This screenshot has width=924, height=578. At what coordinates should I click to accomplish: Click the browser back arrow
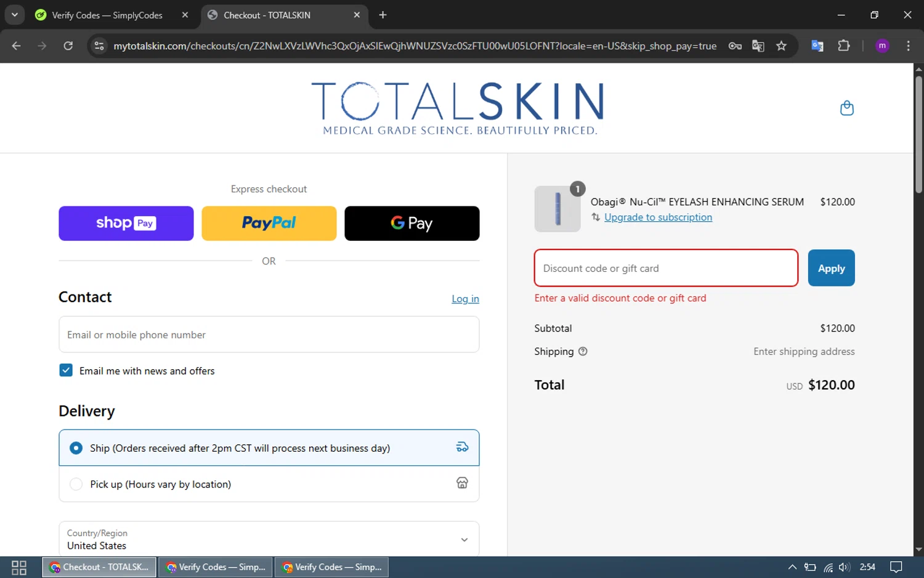17,46
